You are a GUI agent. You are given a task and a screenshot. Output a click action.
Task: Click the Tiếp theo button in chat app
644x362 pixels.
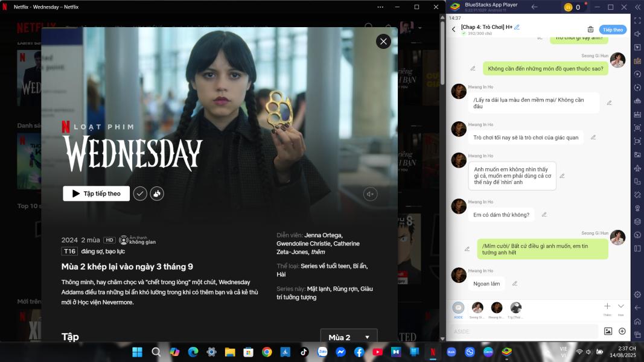[x=613, y=30]
